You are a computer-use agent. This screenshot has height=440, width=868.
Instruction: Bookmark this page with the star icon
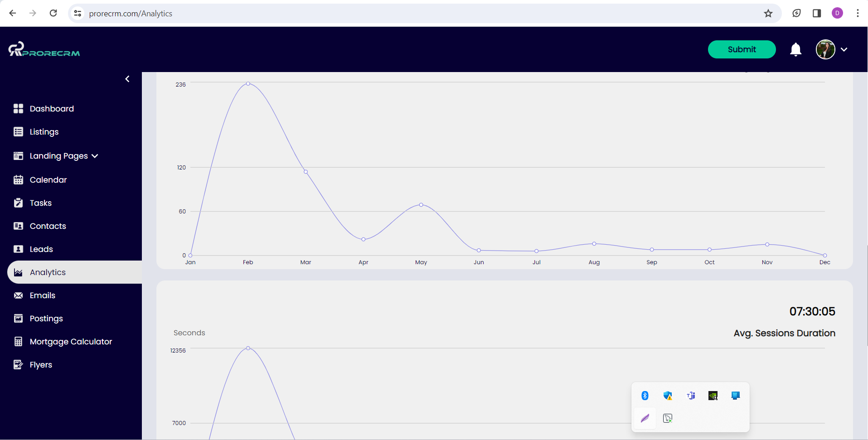tap(768, 14)
